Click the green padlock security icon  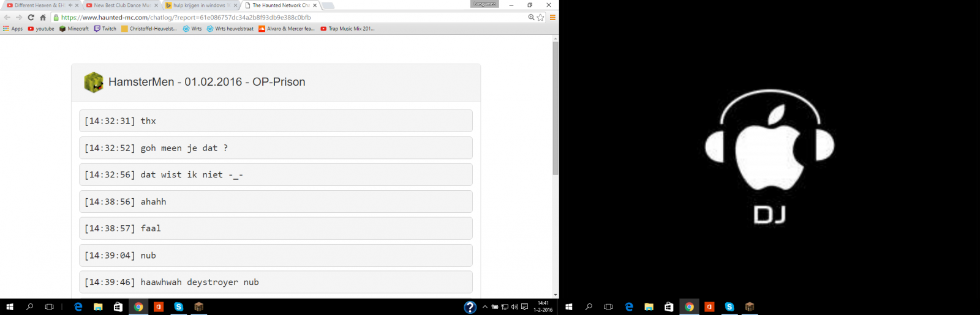pos(56,18)
